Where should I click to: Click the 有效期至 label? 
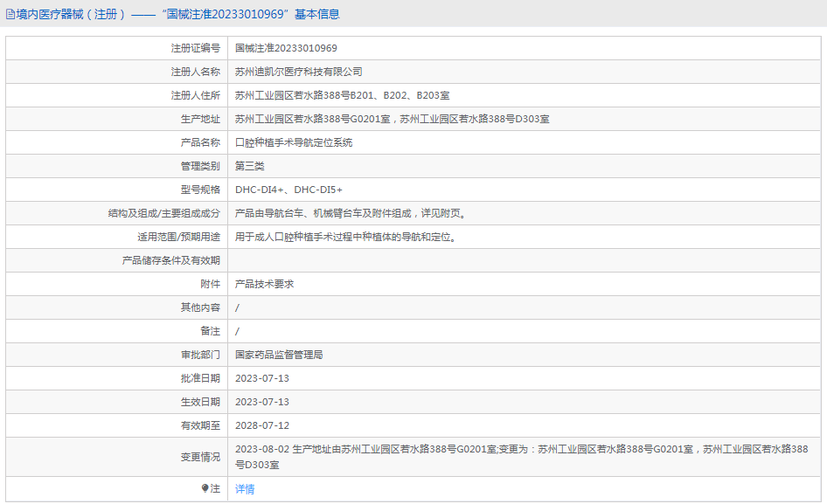coord(200,425)
